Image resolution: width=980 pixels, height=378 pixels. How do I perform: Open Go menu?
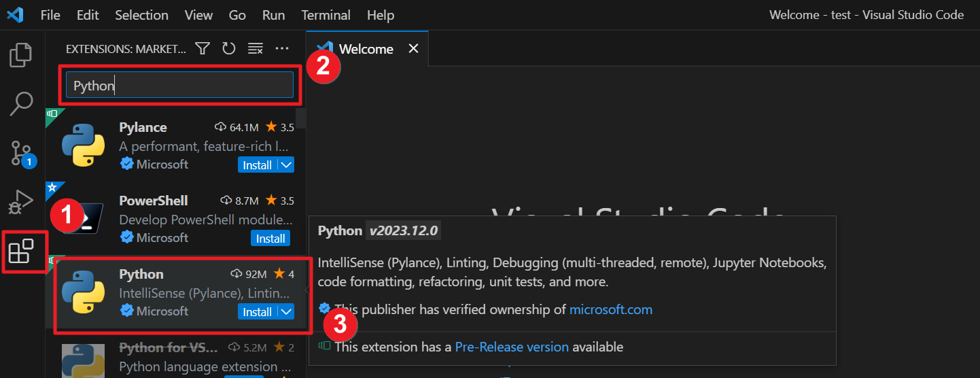237,15
